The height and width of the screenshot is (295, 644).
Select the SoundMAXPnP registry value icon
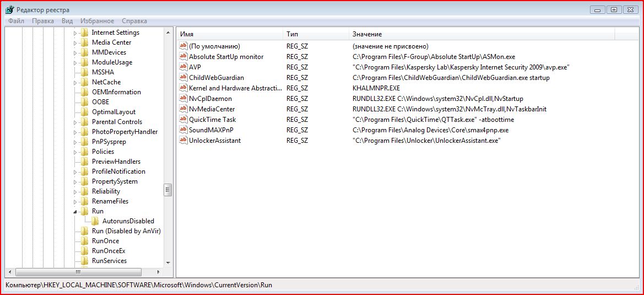tap(183, 130)
